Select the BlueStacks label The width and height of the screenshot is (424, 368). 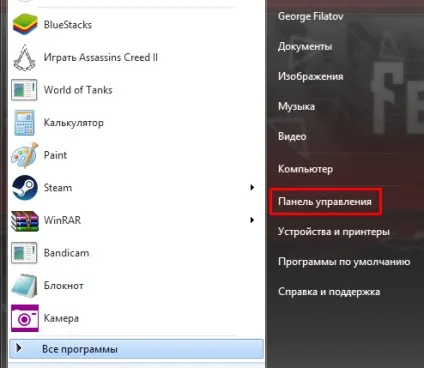(x=68, y=25)
